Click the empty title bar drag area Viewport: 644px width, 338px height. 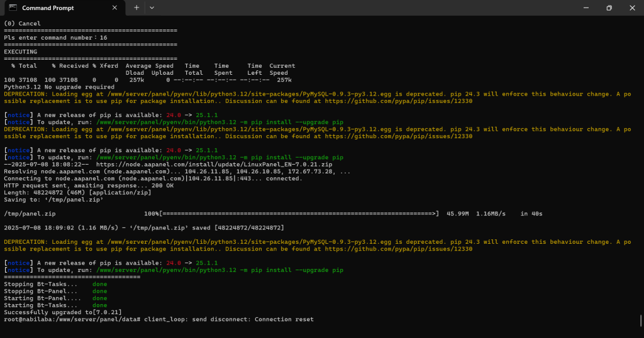[365, 8]
